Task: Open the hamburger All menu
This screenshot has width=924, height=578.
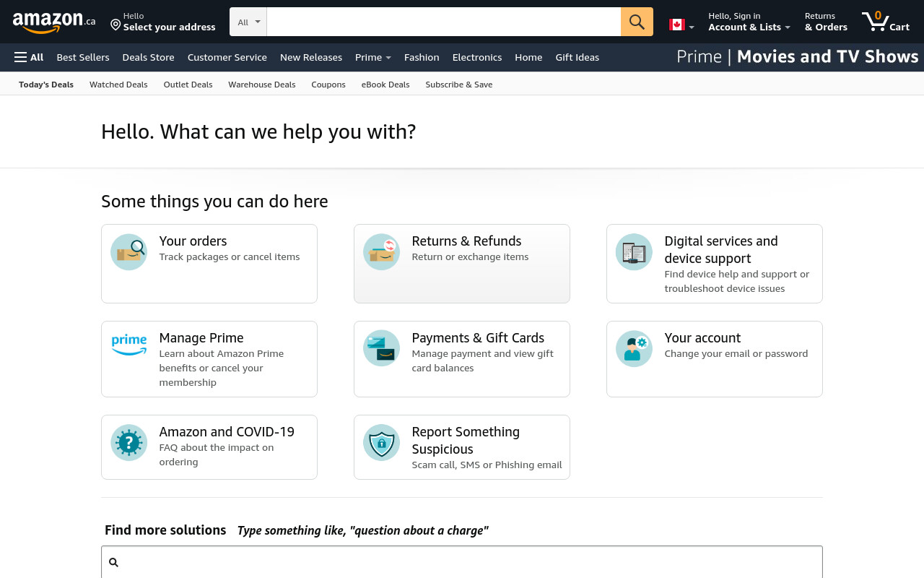Action: 29,57
